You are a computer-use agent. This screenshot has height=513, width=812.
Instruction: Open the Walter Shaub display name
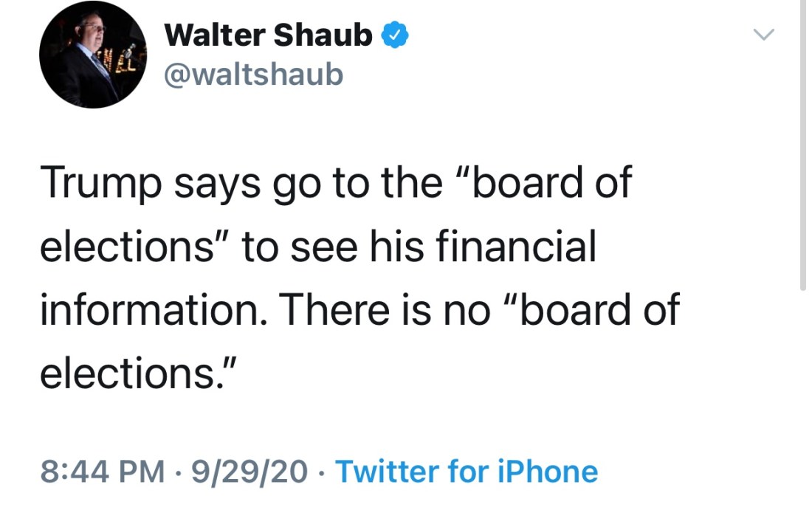268,35
